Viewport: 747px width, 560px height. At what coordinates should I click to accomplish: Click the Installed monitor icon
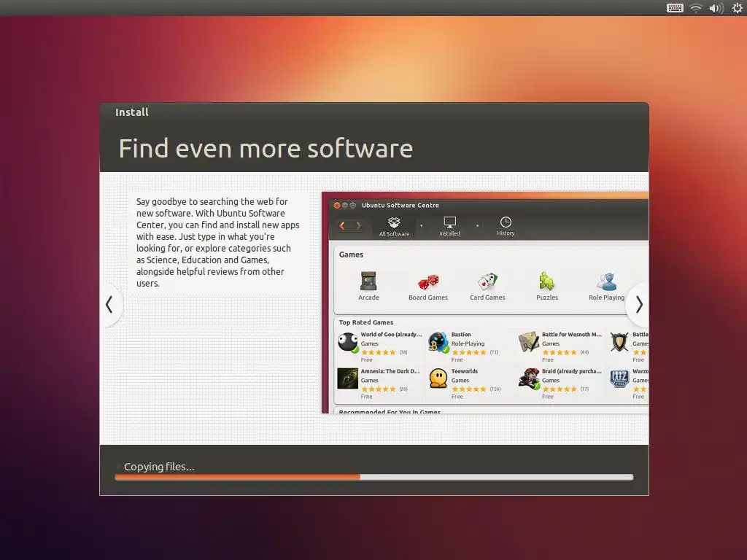(x=449, y=222)
